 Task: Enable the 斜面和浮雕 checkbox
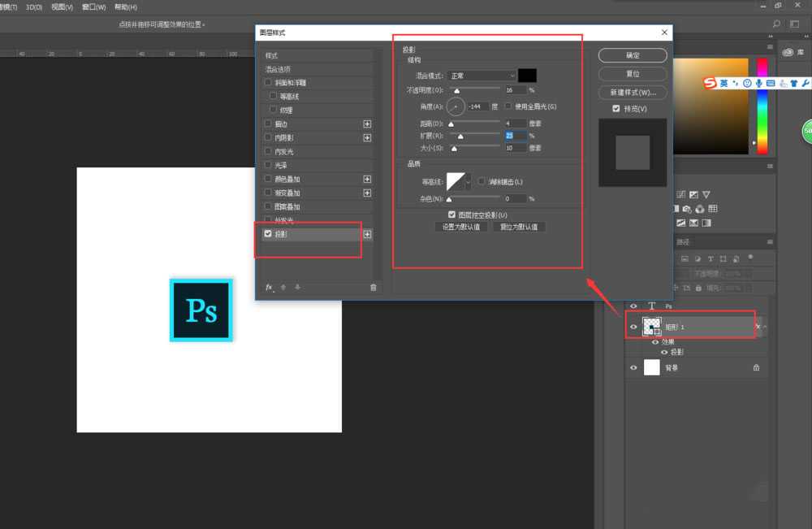(x=268, y=83)
